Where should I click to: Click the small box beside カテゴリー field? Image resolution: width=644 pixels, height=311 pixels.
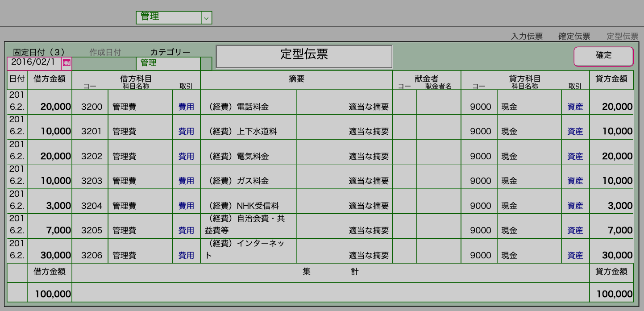tap(206, 63)
